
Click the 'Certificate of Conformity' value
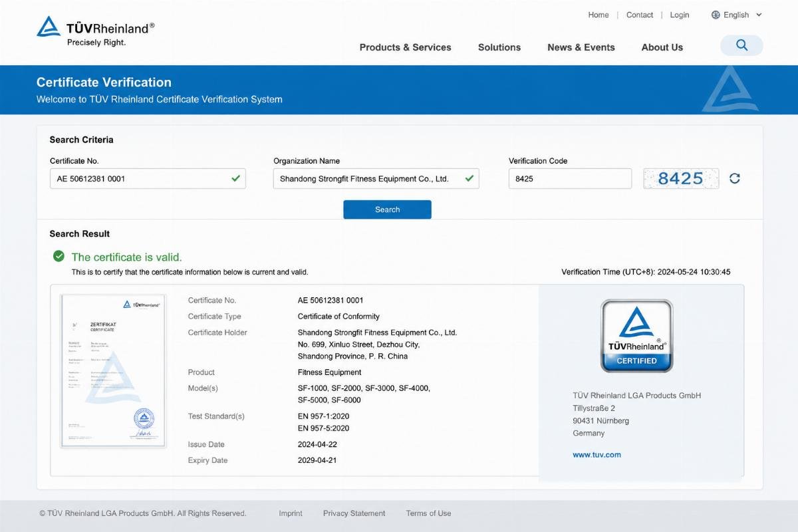pyautogui.click(x=338, y=317)
